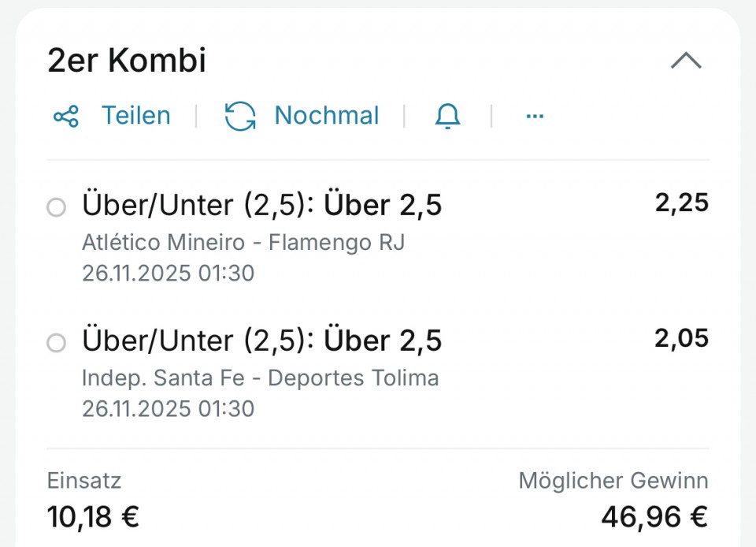The image size is (756, 547).
Task: Select status circle for Santa Fe bet
Action: pyautogui.click(x=56, y=343)
